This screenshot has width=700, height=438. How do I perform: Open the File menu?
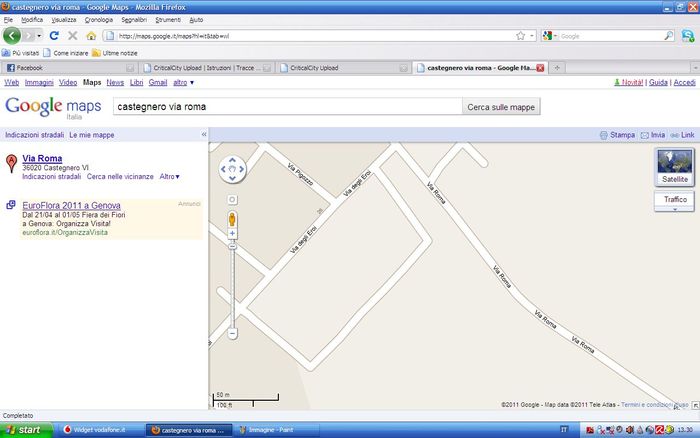coord(8,20)
